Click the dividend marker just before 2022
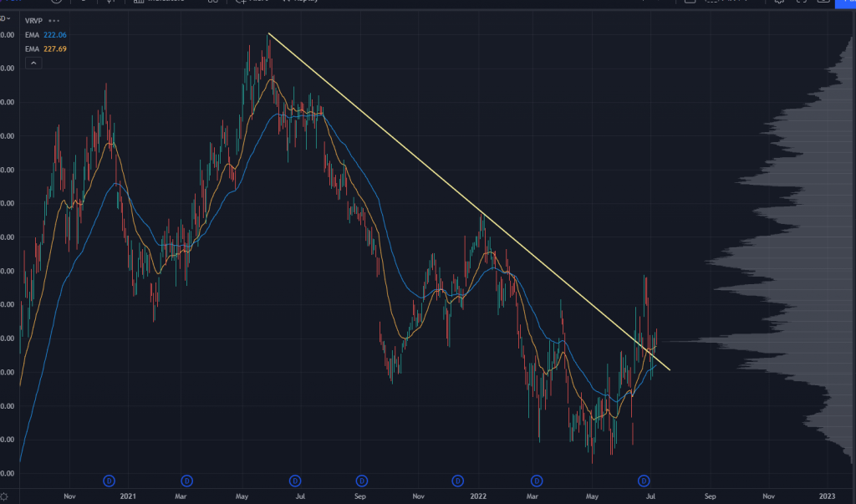Viewport: 856px width, 504px height. pyautogui.click(x=457, y=481)
